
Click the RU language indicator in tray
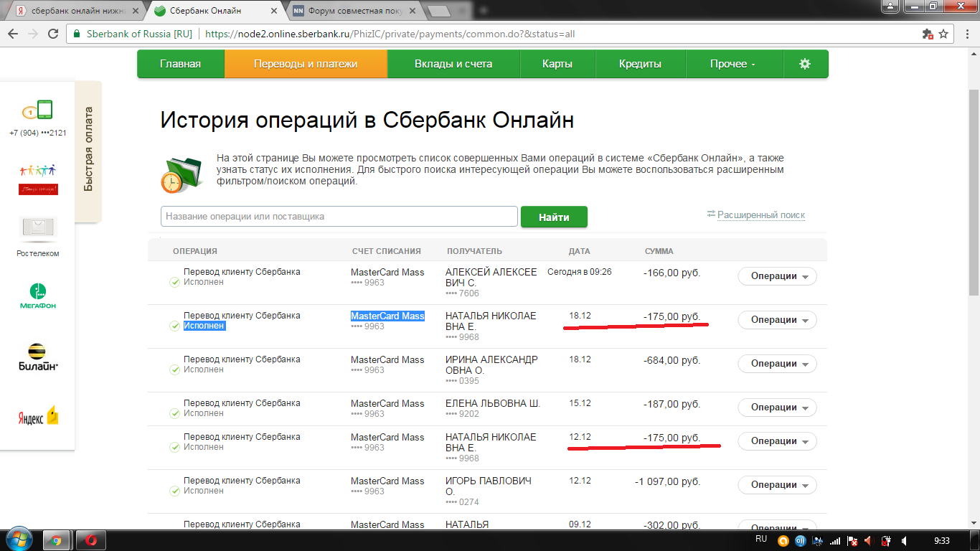pos(761,539)
